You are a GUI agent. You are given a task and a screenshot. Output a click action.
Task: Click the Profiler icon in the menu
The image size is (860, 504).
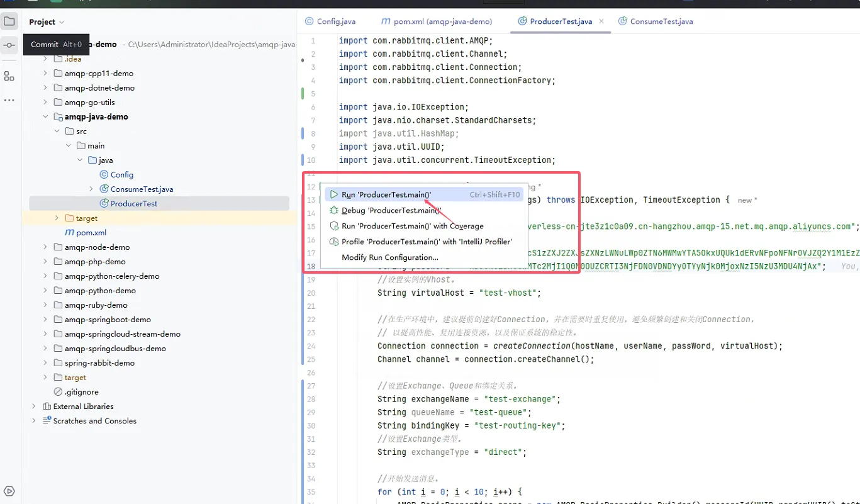pos(334,242)
